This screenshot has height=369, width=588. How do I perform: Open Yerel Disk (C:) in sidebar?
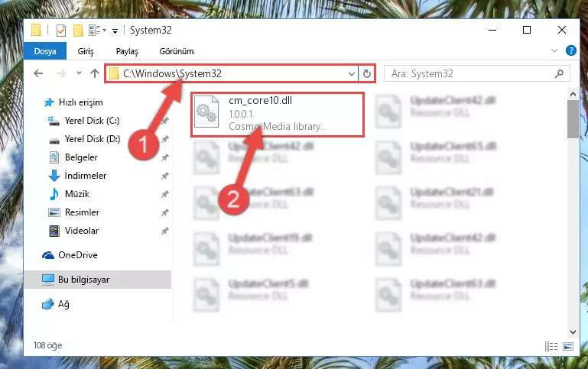[x=92, y=121]
